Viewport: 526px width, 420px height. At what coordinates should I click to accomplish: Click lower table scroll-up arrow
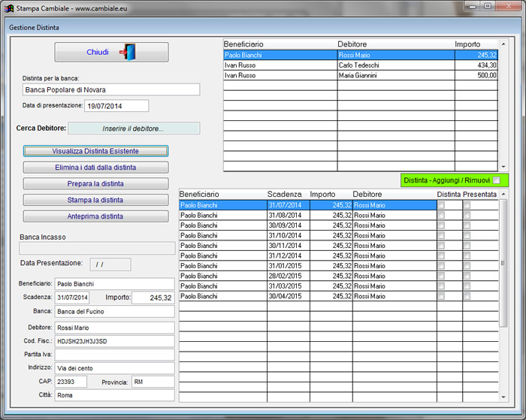(x=503, y=195)
